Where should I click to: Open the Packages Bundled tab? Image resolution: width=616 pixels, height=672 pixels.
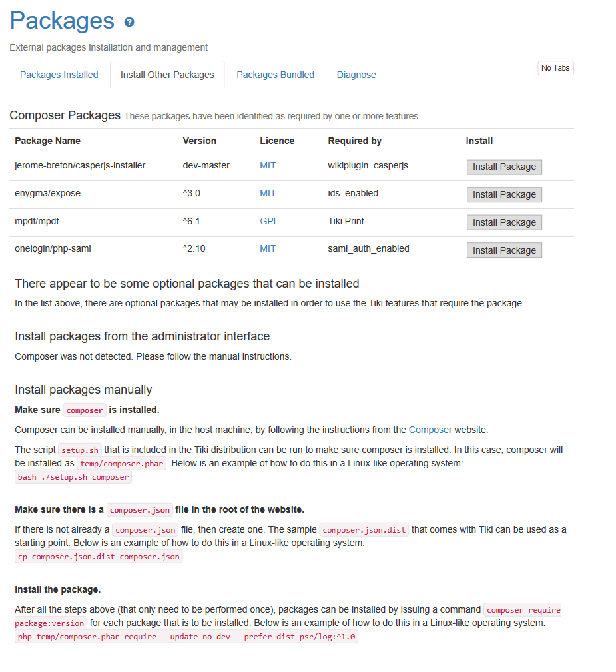[x=275, y=75]
